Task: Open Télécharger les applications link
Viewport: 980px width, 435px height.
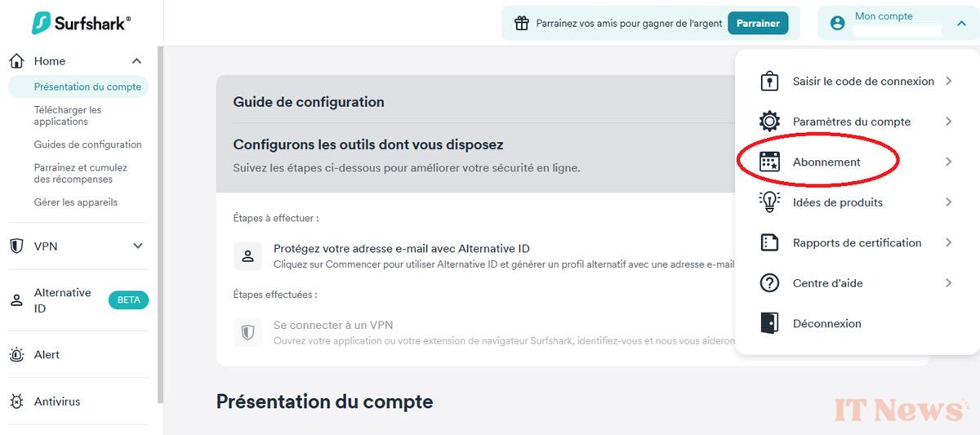Action: tap(68, 116)
